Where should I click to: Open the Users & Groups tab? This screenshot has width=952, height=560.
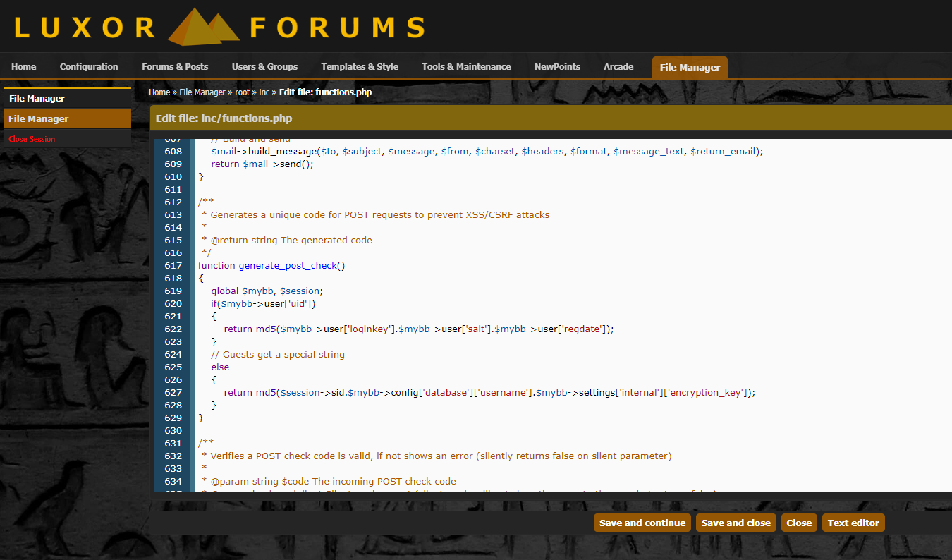(x=264, y=67)
